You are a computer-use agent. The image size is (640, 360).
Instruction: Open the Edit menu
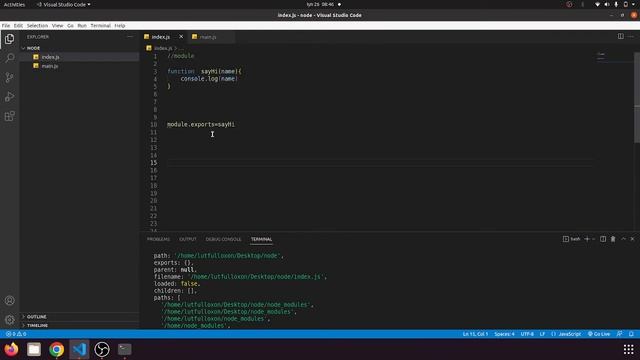tap(18, 25)
